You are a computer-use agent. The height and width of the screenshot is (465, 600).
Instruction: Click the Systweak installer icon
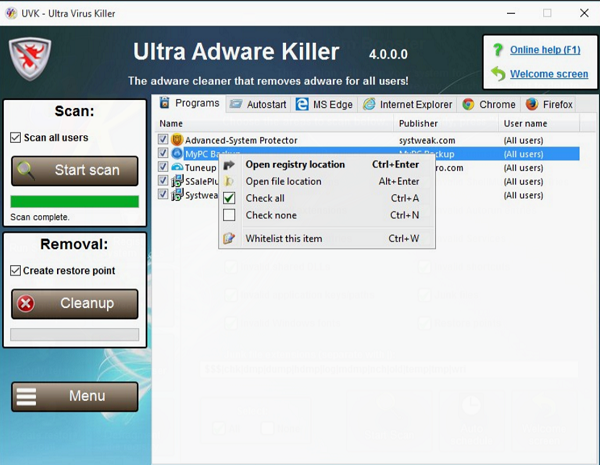177,194
